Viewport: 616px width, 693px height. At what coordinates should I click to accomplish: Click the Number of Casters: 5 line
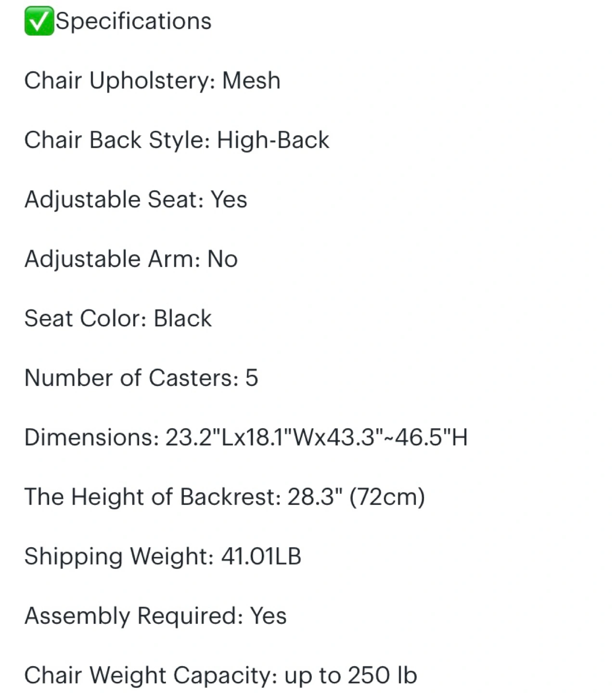tap(141, 378)
